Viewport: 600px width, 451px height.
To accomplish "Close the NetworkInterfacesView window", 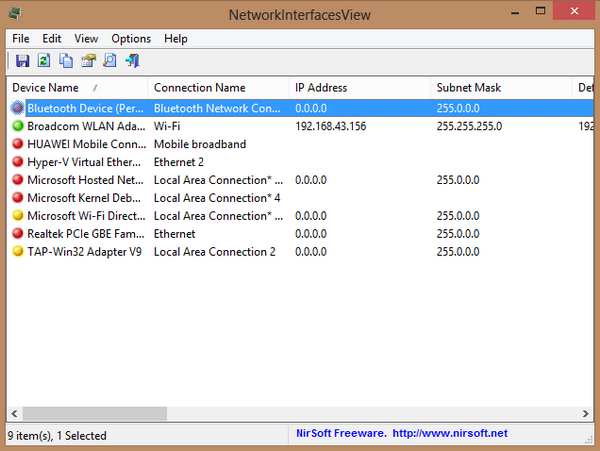I will 574,11.
